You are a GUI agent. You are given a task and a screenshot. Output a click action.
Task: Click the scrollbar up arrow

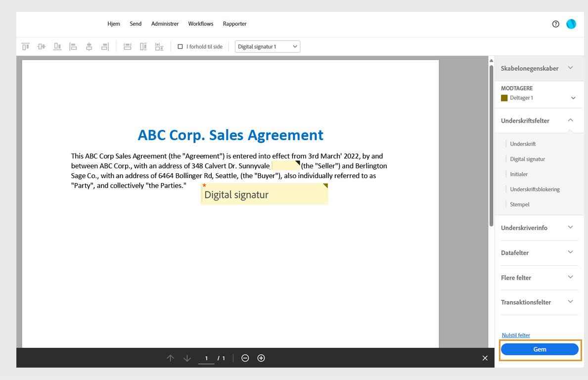[x=491, y=61]
